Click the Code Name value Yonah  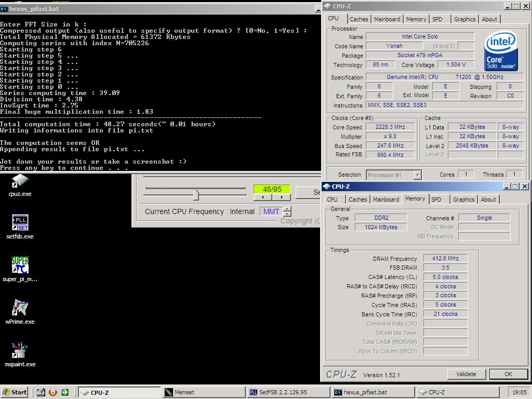(394, 46)
